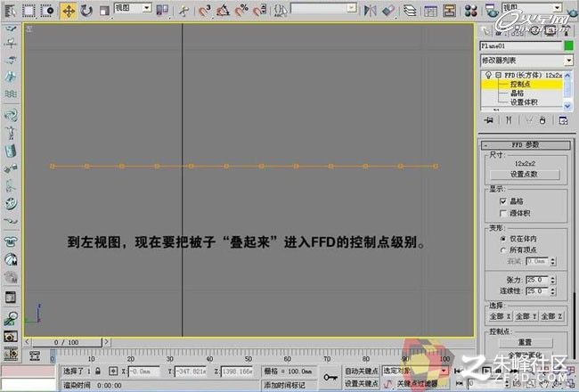Click the Select and Manipulate icon
Image resolution: width=579 pixels, height=392 pixels.
click(x=183, y=11)
